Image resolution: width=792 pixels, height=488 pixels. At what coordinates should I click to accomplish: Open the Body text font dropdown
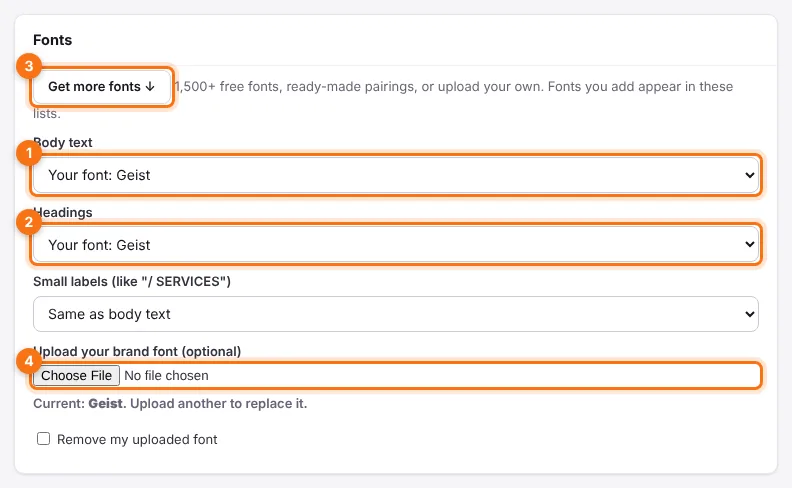click(x=395, y=175)
